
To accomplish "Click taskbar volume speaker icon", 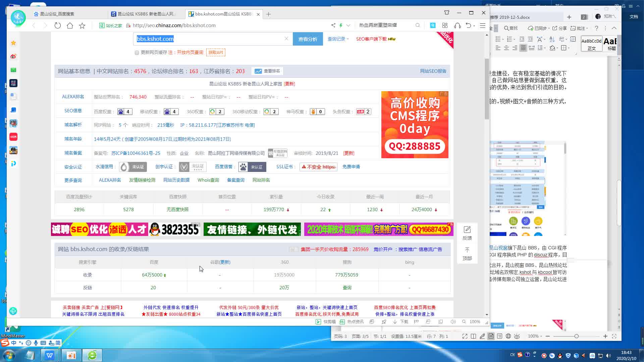I will pyautogui.click(x=608, y=356).
